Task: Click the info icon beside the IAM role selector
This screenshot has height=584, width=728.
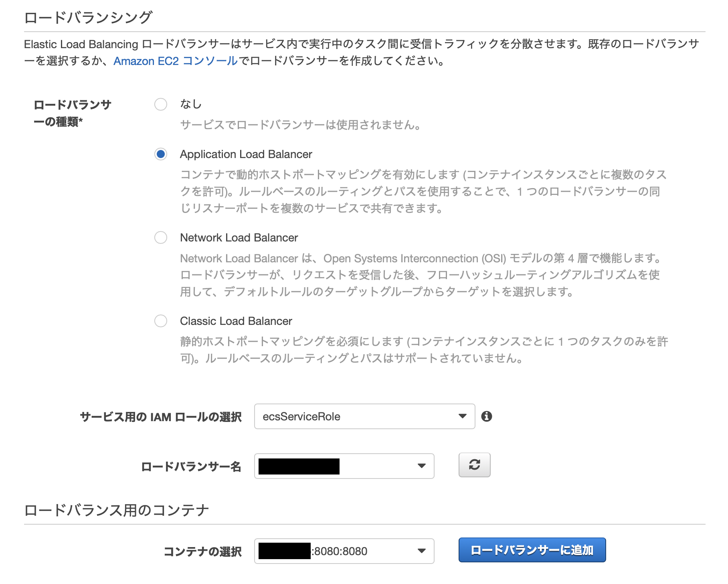Action: click(487, 416)
